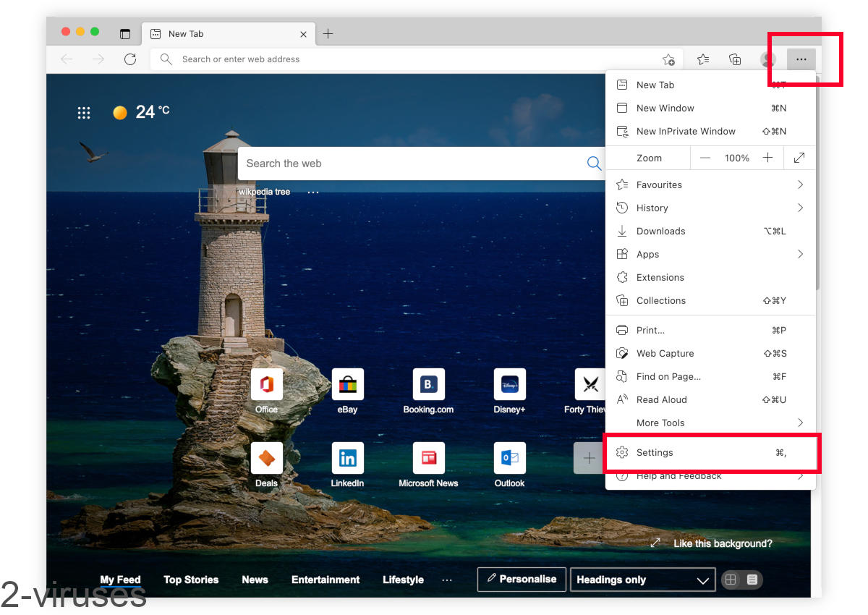This screenshot has height=615, width=868.
Task: Expand the More Tools submenu
Action: point(709,423)
